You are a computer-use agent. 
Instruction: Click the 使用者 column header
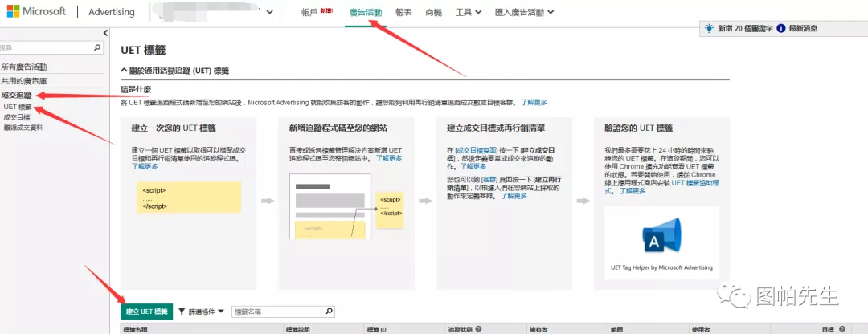(700, 329)
